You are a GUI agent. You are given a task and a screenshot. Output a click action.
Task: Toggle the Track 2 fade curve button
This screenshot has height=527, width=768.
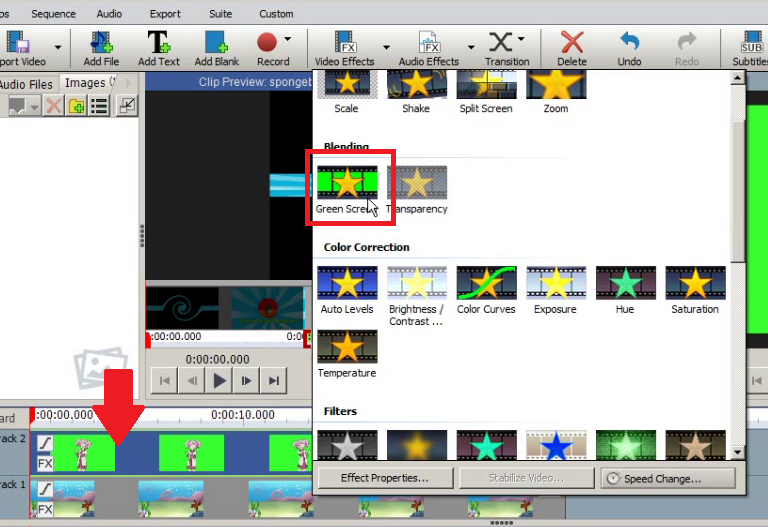click(x=45, y=443)
